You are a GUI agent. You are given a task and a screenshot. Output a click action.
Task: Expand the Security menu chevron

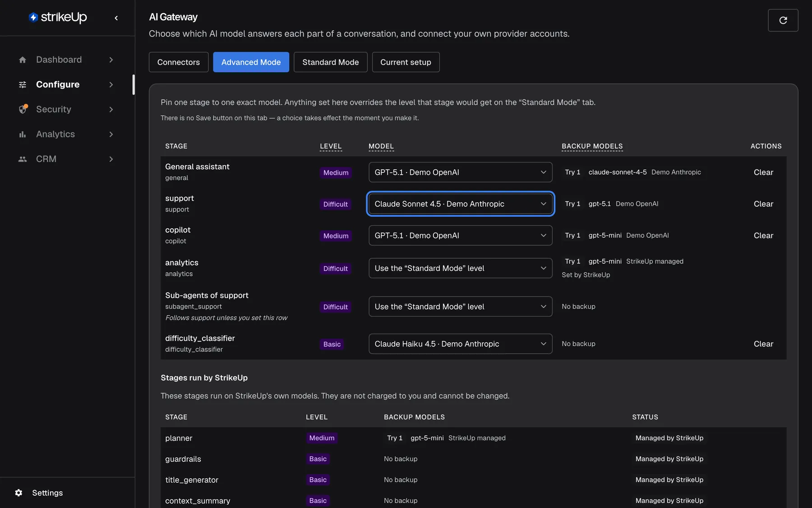click(x=111, y=109)
